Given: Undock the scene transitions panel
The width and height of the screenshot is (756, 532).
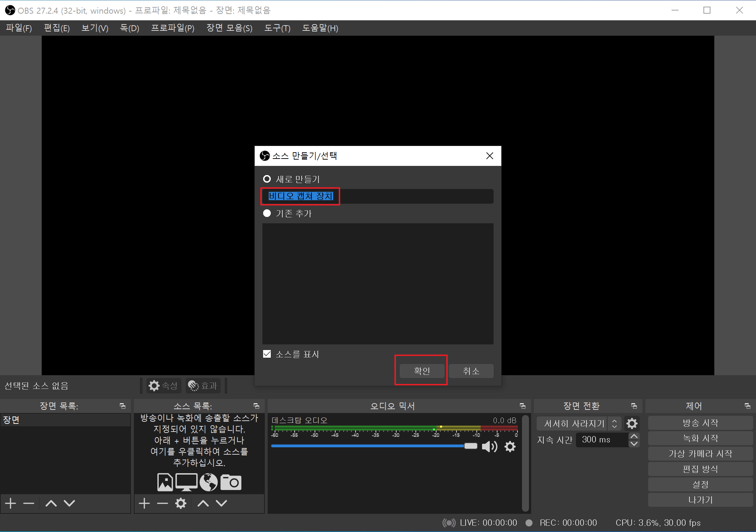Looking at the screenshot, I should 634,406.
